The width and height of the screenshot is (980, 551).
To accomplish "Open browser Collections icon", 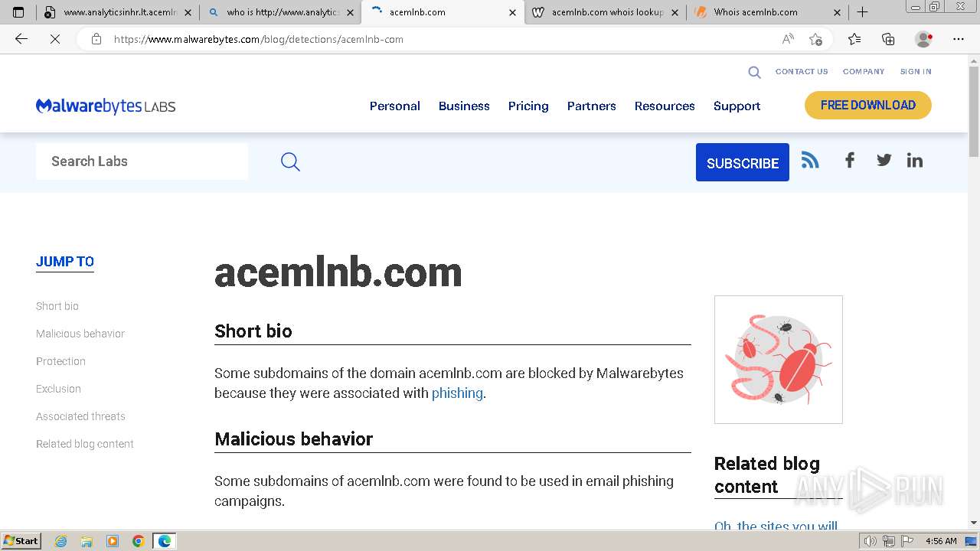I will 888,39.
